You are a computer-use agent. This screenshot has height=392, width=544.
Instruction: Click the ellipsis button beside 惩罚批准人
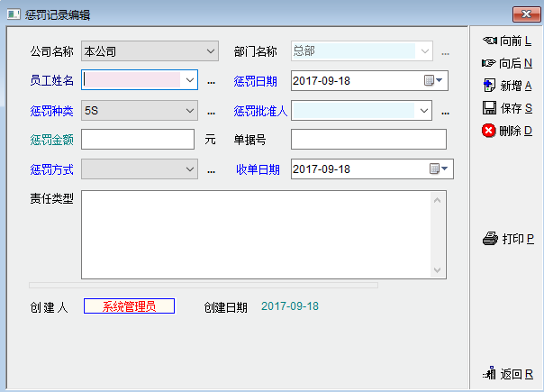[445, 112]
